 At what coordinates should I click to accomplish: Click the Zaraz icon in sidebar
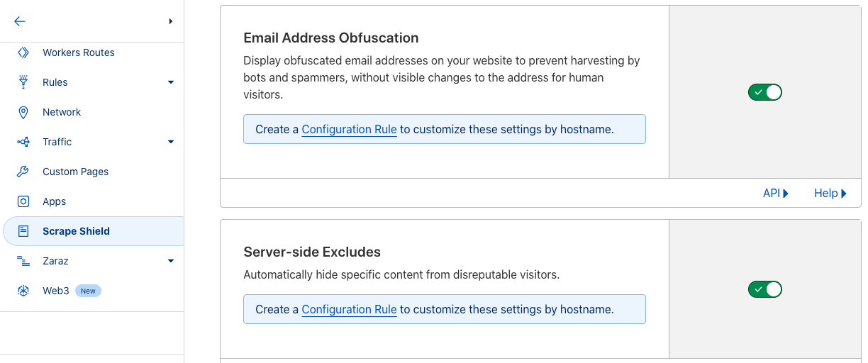pos(23,261)
